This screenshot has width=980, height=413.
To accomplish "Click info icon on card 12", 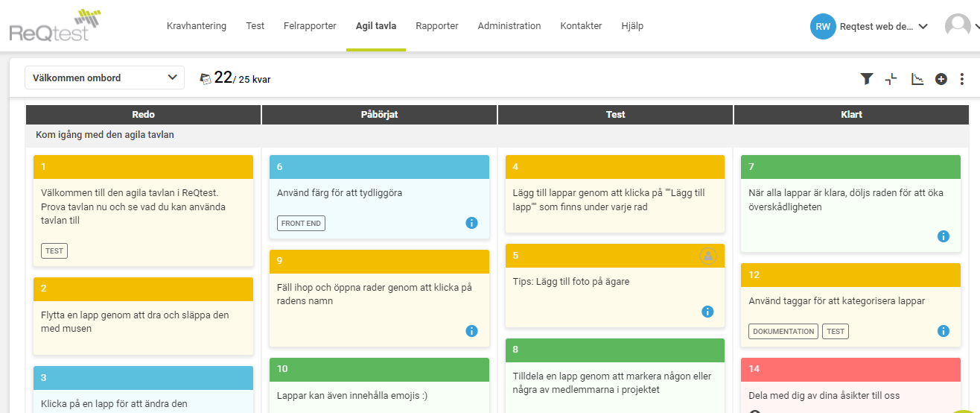I will click(944, 331).
